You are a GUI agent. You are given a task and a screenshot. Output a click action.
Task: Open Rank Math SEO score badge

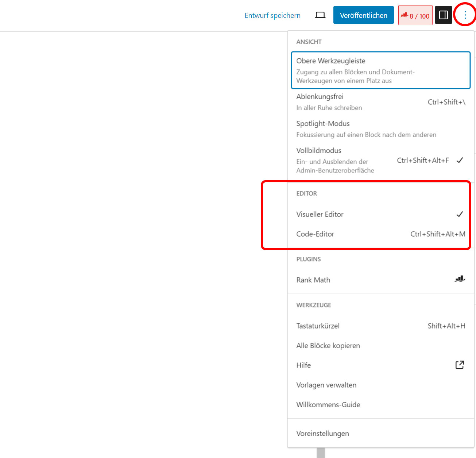[415, 15]
